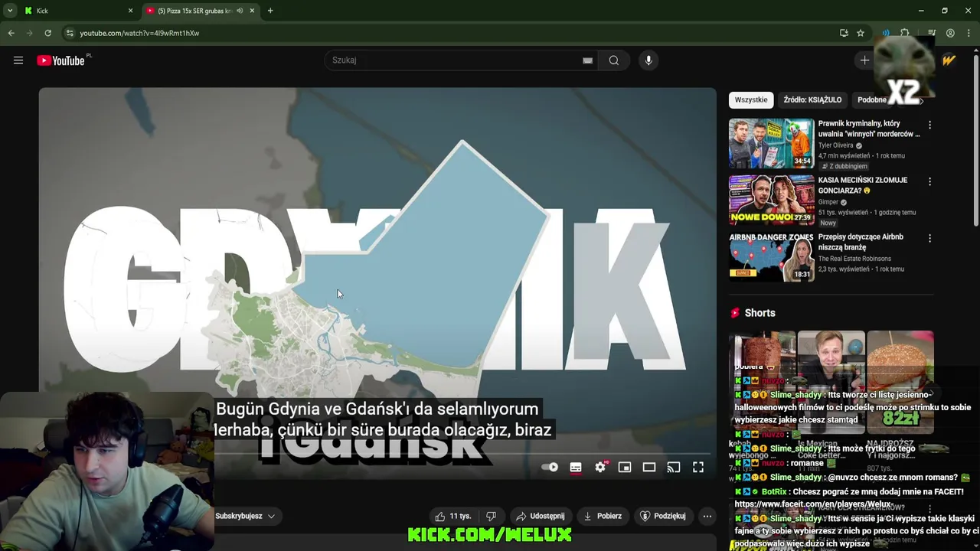Close the YouTube Pizza browser tab
Image resolution: width=980 pixels, height=551 pixels.
pyautogui.click(x=252, y=11)
